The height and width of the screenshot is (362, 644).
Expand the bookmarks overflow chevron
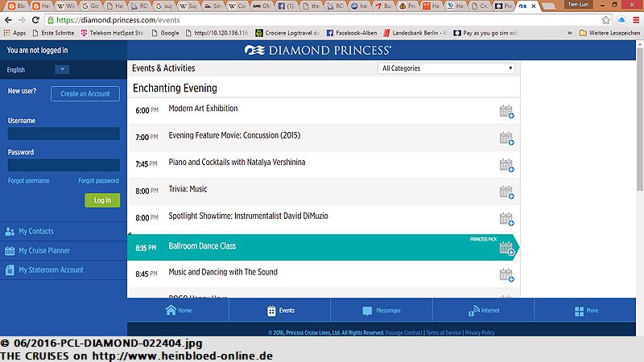[x=570, y=33]
